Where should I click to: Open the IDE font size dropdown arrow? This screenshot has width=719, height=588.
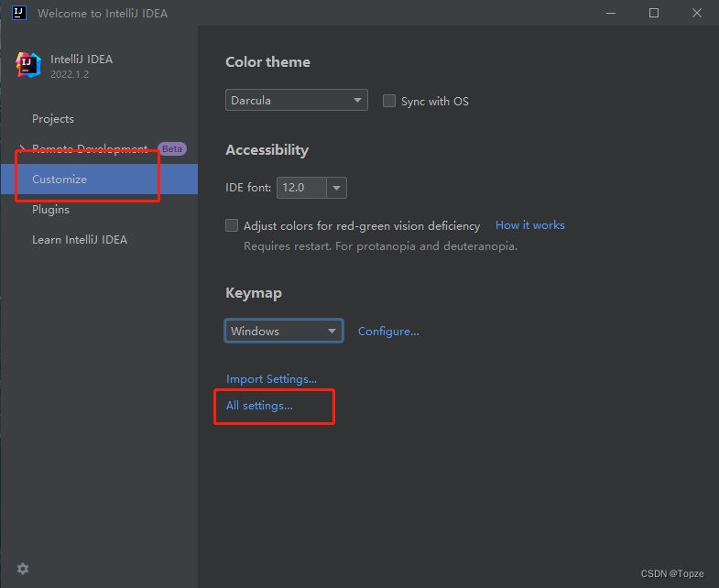(x=336, y=188)
